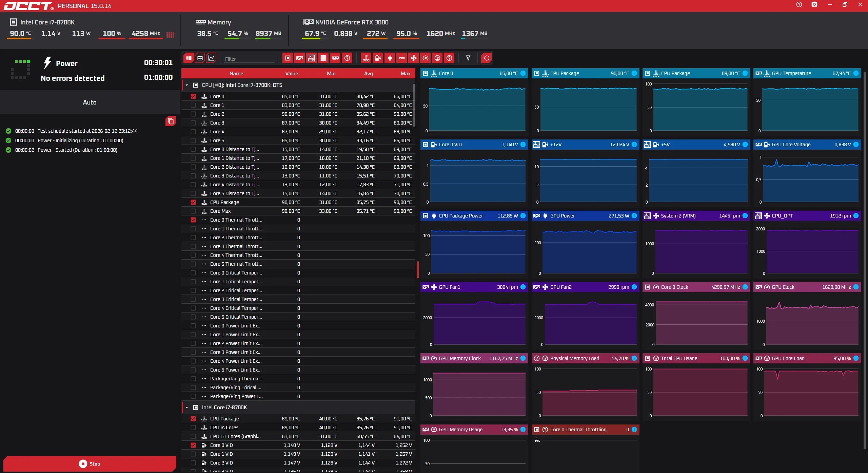
Task: Copy the test log with clipboard icon
Action: tap(171, 121)
